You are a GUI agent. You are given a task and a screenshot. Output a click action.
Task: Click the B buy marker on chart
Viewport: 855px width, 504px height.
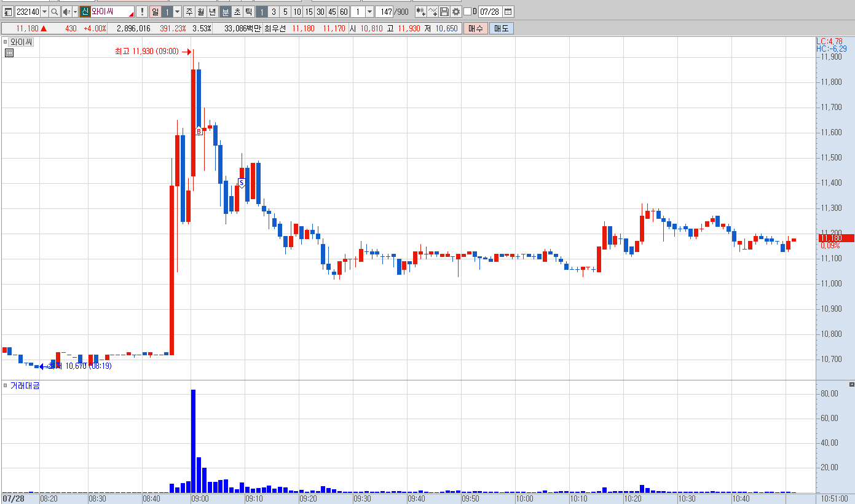point(199,131)
